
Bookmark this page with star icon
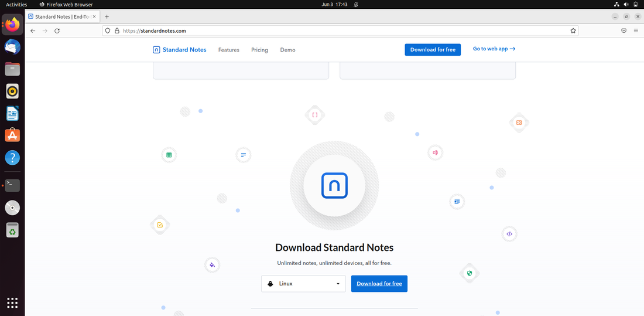click(x=573, y=31)
